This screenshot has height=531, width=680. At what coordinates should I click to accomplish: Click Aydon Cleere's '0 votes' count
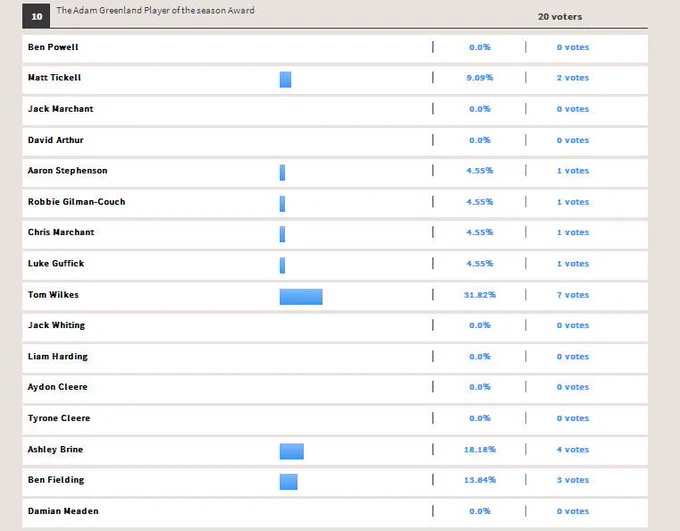573,387
